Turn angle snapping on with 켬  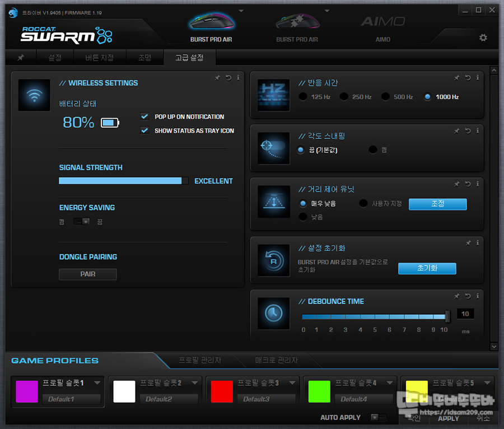click(373, 150)
